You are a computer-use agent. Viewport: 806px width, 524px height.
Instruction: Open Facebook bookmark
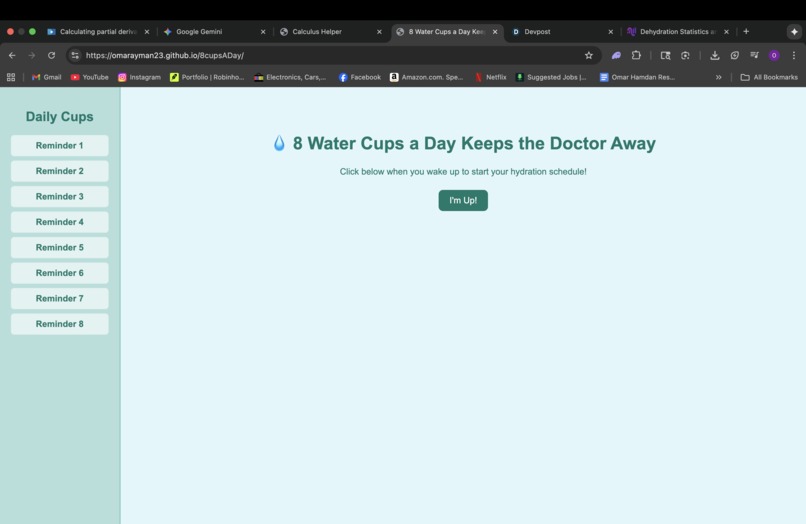pyautogui.click(x=360, y=77)
